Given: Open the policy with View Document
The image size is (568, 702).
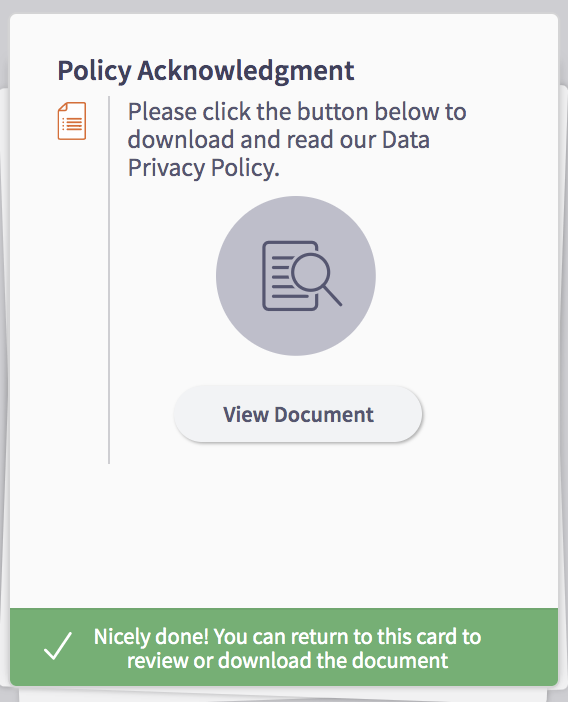Looking at the screenshot, I should pyautogui.click(x=298, y=414).
